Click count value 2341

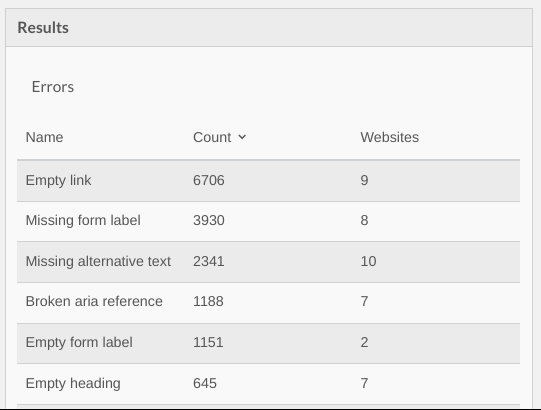coord(209,261)
